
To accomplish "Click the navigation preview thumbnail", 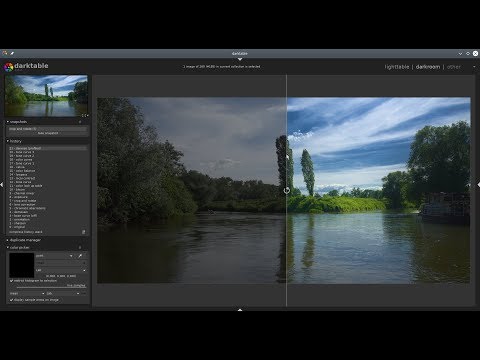I will click(x=46, y=96).
